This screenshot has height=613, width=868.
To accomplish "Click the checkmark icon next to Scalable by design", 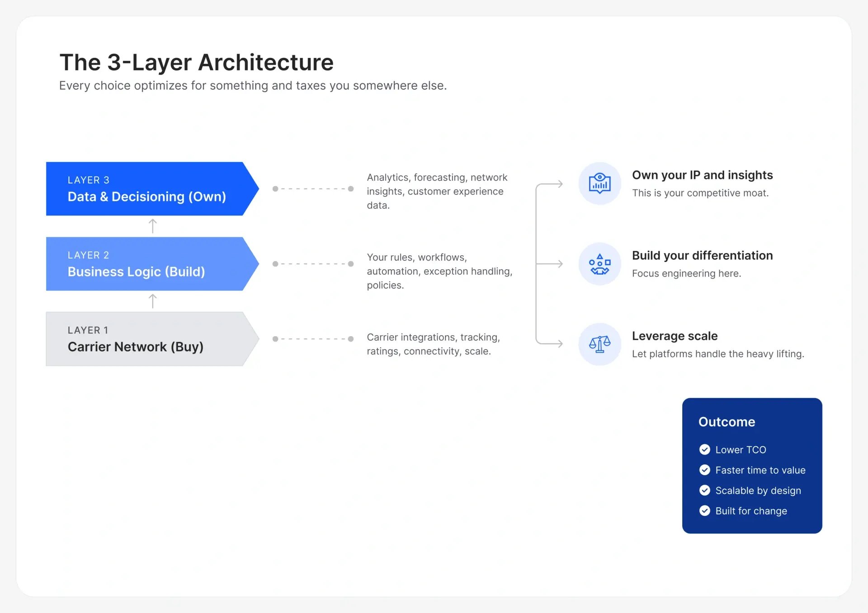I will (704, 490).
